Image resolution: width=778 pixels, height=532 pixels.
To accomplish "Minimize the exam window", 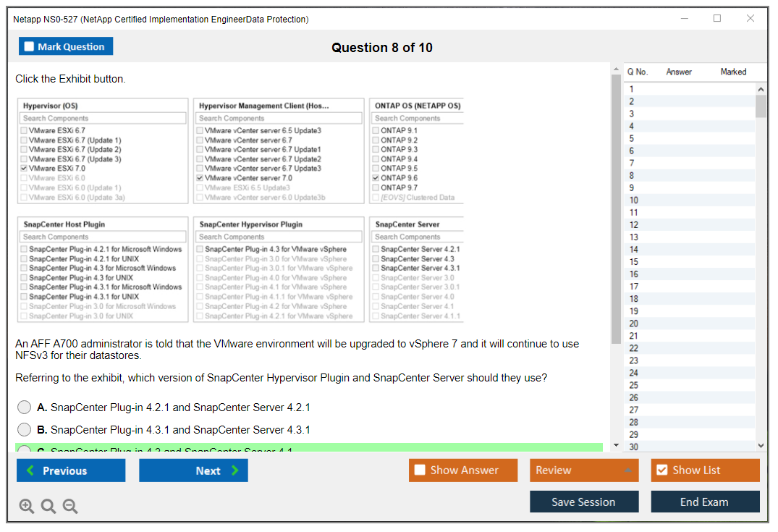I will click(684, 19).
